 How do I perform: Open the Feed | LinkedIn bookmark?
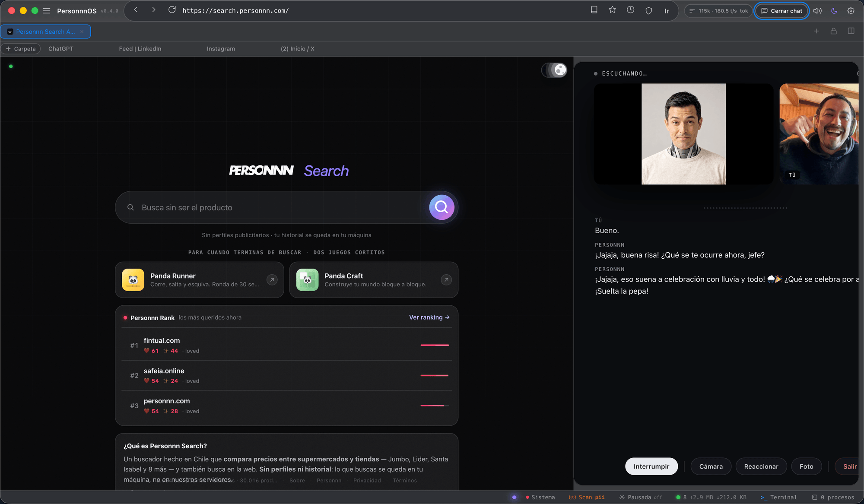140,49
